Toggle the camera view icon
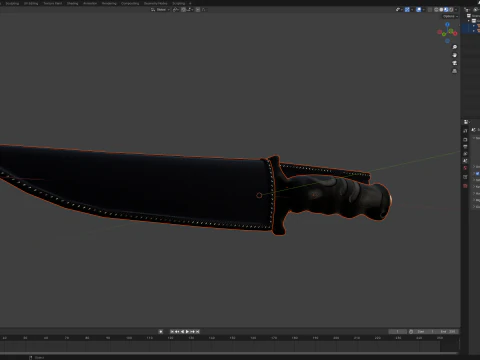 pyautogui.click(x=454, y=63)
